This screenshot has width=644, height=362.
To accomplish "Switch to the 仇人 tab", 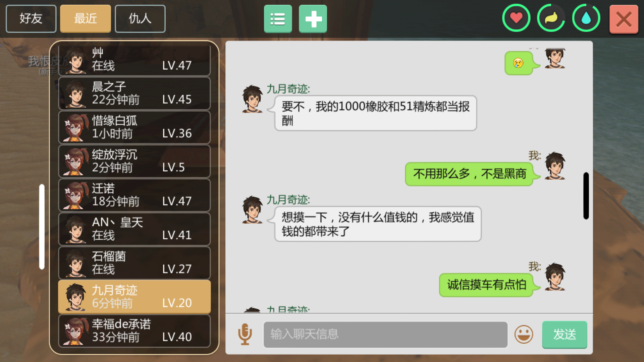I will click(x=140, y=19).
